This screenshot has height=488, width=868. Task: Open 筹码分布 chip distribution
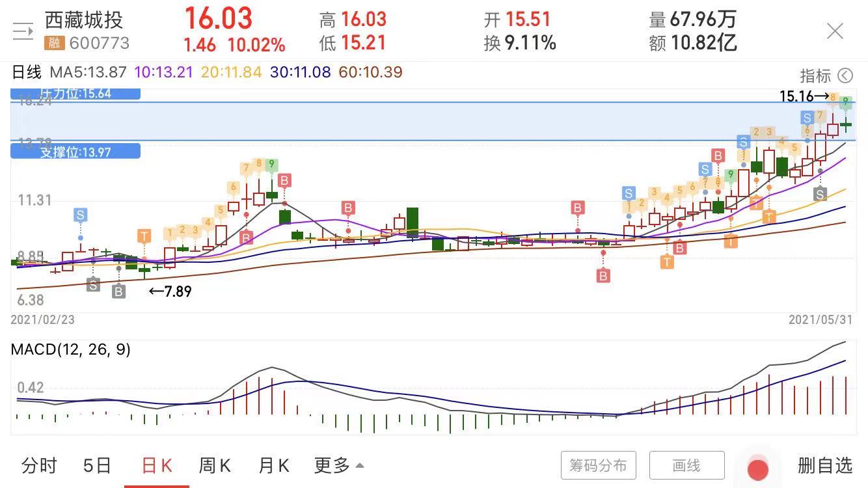pyautogui.click(x=598, y=466)
